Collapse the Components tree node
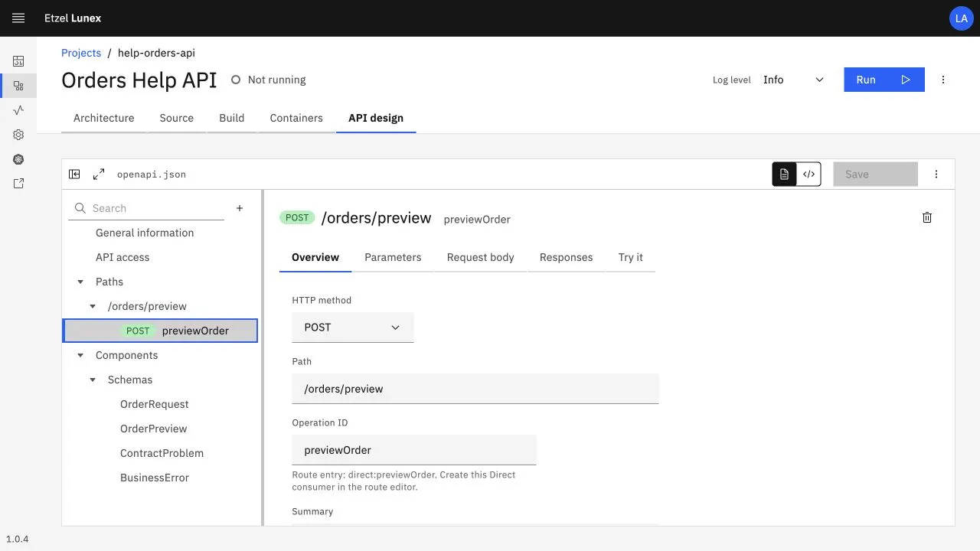980x551 pixels. (x=80, y=355)
